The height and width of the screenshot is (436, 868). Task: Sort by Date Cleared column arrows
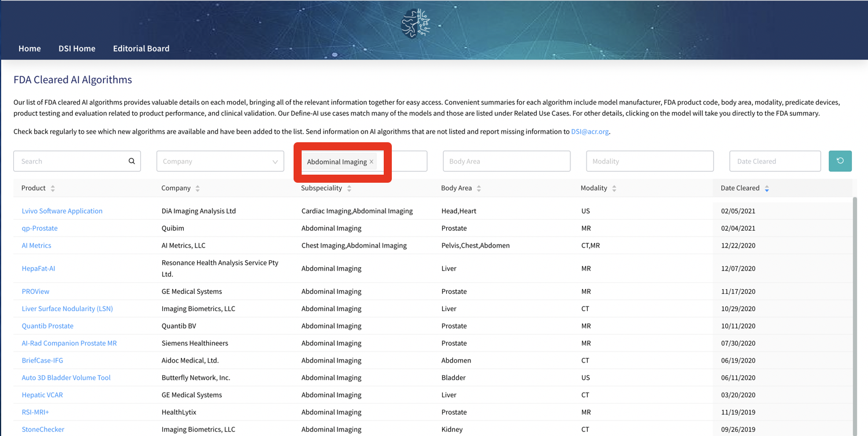[x=767, y=189]
